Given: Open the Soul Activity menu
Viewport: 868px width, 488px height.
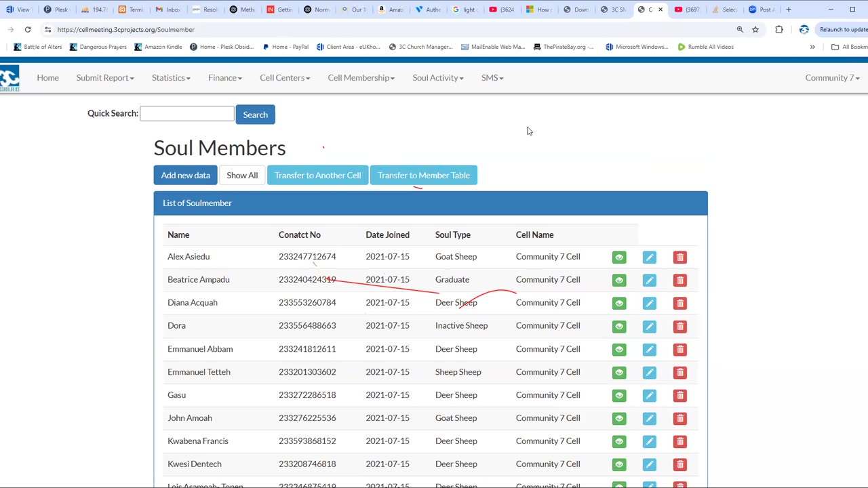Looking at the screenshot, I should tap(437, 78).
